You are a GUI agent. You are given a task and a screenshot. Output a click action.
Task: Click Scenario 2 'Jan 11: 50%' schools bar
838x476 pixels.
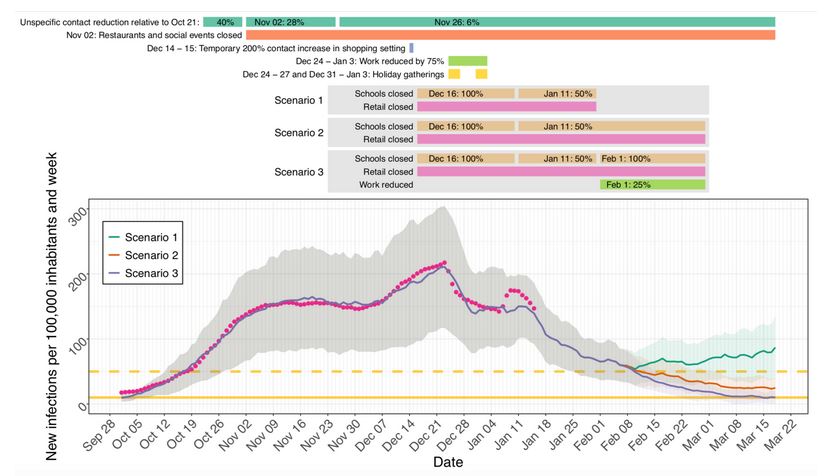(x=568, y=127)
